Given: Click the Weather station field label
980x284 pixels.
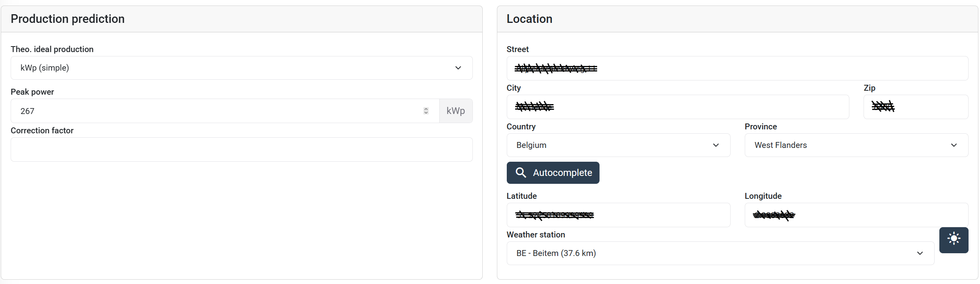Looking at the screenshot, I should tap(536, 235).
